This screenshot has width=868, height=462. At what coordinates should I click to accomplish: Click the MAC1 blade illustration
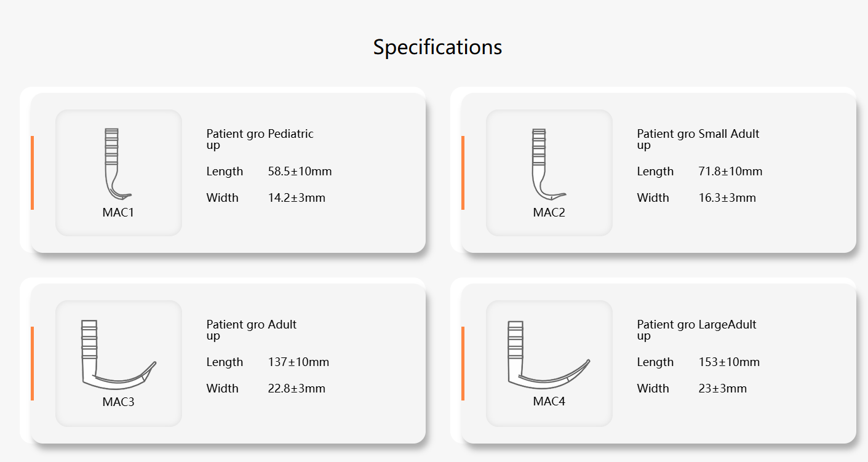[118, 164]
